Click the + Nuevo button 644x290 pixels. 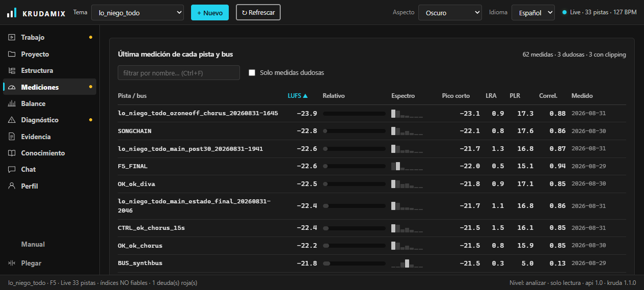210,12
